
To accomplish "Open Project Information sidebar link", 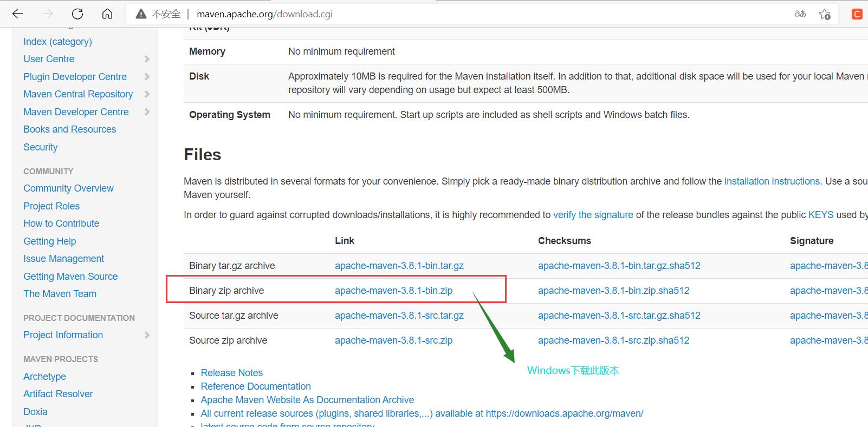I will point(63,335).
